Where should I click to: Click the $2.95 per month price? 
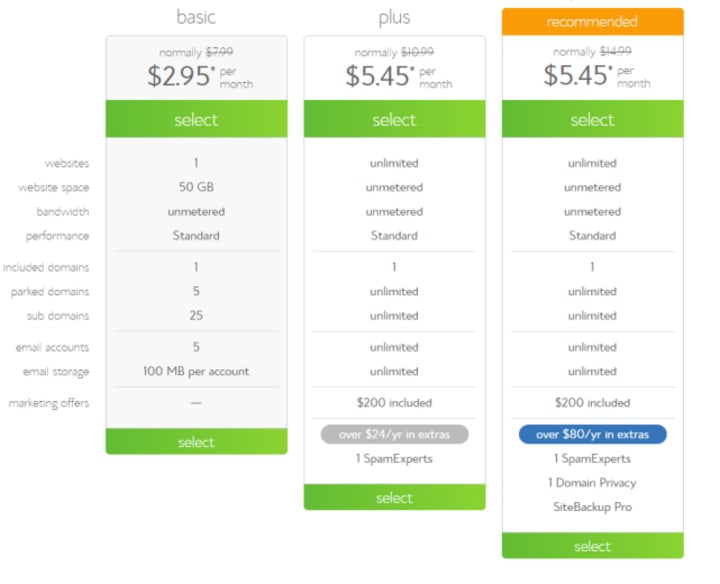click(x=200, y=76)
